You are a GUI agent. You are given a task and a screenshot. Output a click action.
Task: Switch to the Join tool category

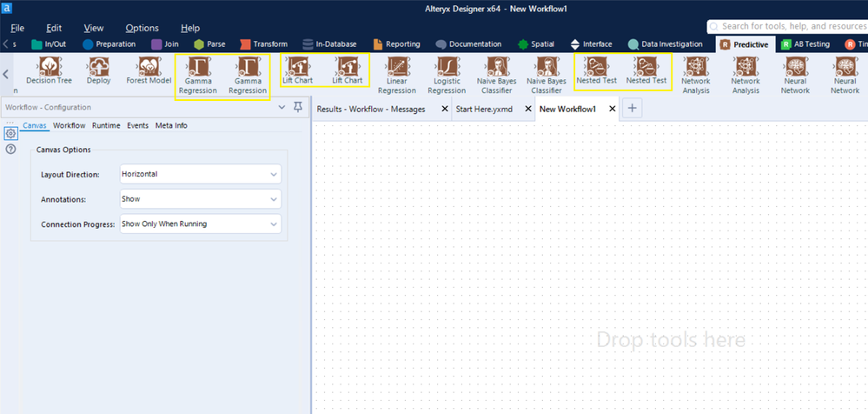[165, 43]
